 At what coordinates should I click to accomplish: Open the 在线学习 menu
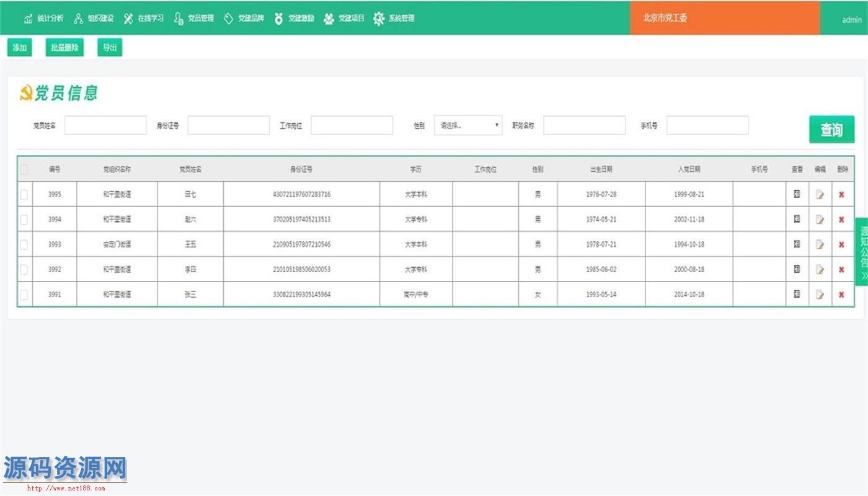pos(144,19)
